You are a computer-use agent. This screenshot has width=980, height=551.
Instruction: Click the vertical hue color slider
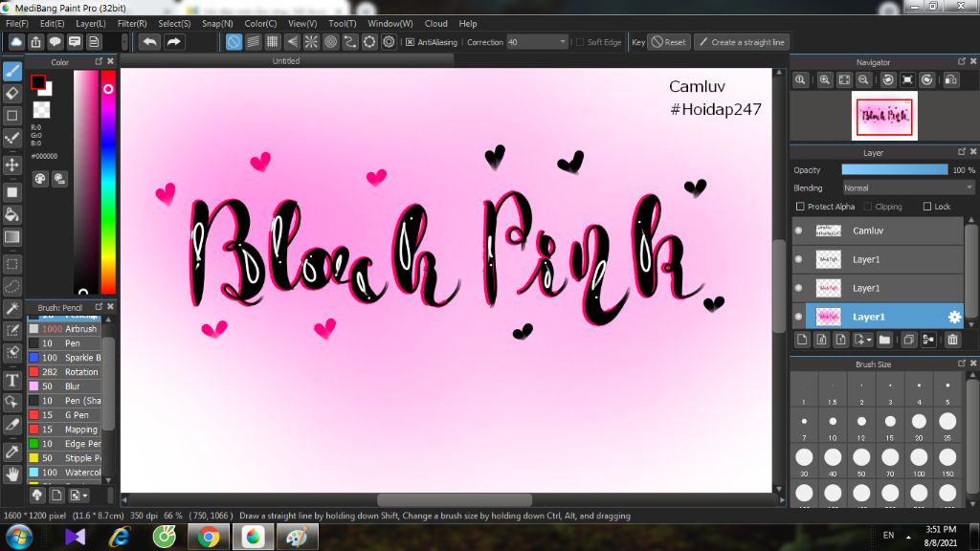click(x=108, y=181)
